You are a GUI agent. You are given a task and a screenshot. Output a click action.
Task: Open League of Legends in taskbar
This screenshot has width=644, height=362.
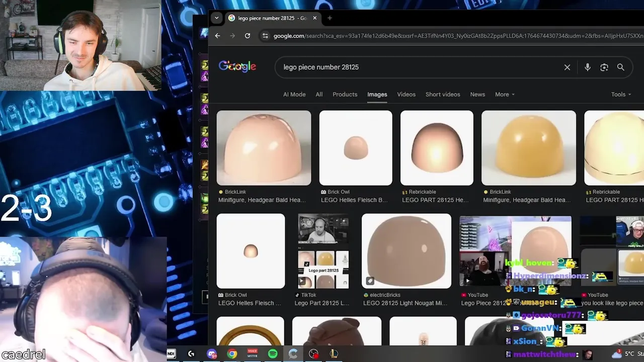(334, 354)
